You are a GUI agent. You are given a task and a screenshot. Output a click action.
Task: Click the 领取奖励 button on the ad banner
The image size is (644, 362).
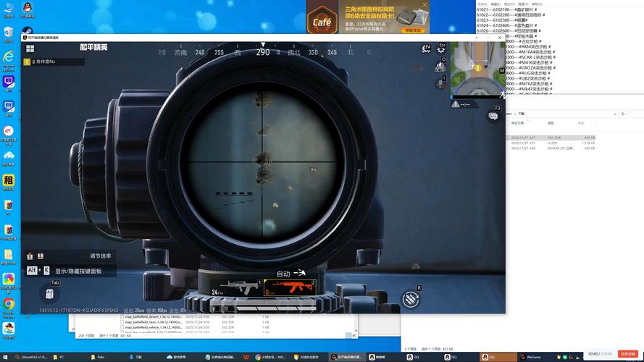pos(412,30)
